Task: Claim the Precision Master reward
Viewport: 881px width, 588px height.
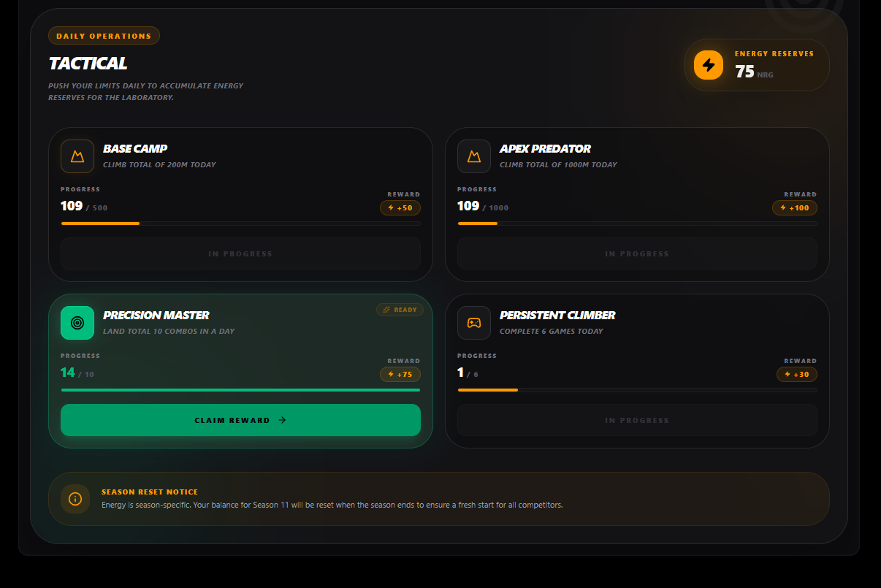Action: tap(240, 420)
